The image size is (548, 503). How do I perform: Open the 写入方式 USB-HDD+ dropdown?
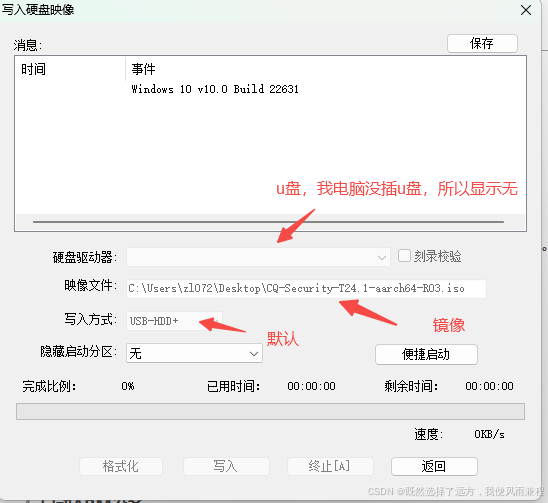click(174, 321)
